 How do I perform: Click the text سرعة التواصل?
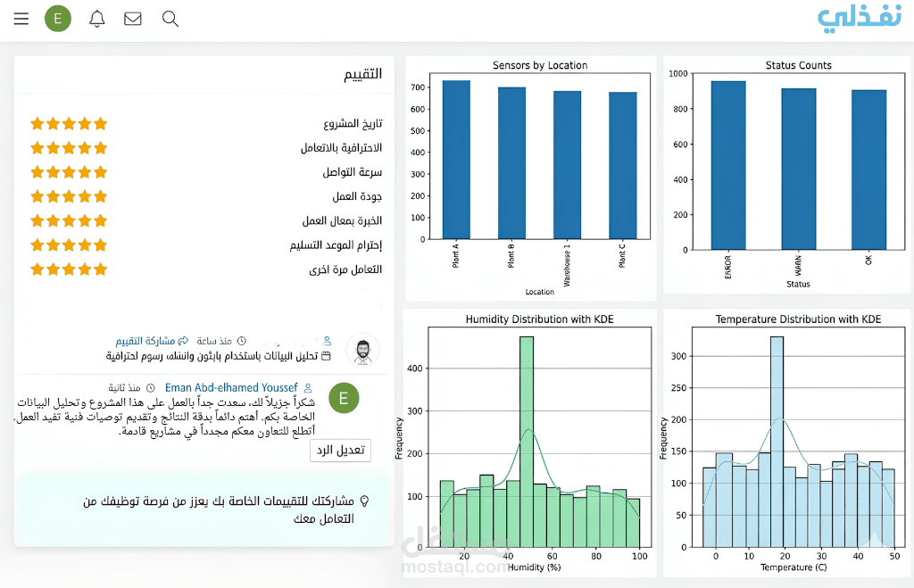point(352,172)
